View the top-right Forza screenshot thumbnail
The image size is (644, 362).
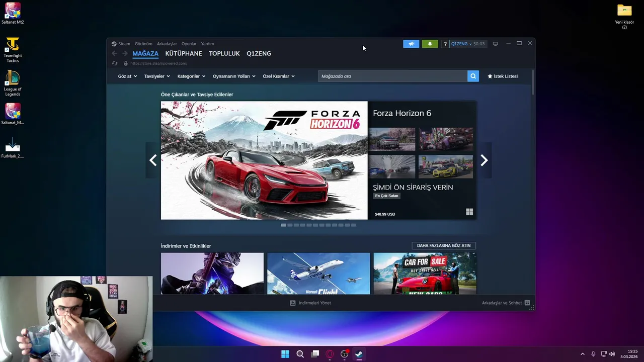tap(446, 139)
